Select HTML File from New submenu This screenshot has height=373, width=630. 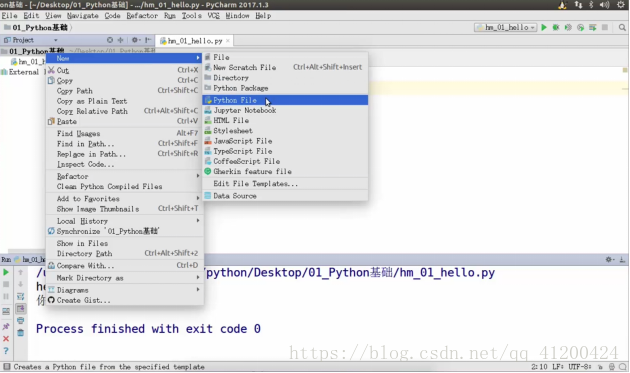(285, 120)
